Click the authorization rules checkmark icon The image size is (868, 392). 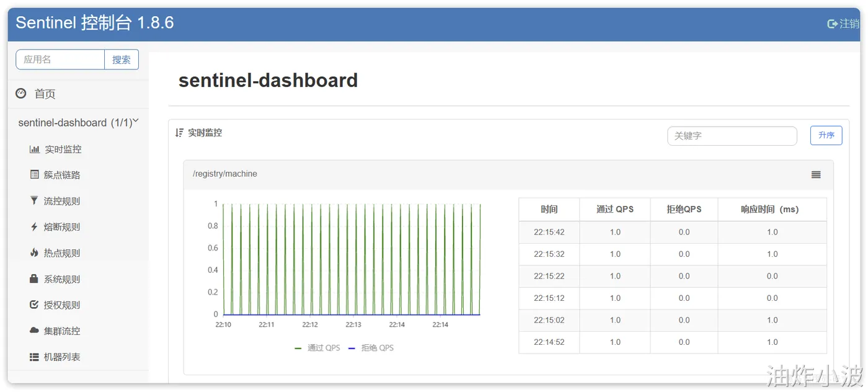34,305
